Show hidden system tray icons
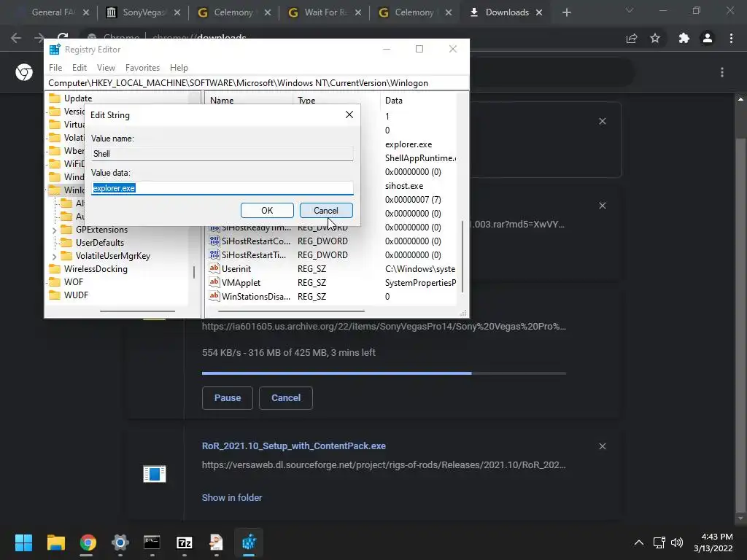The image size is (747, 560). pos(639,542)
